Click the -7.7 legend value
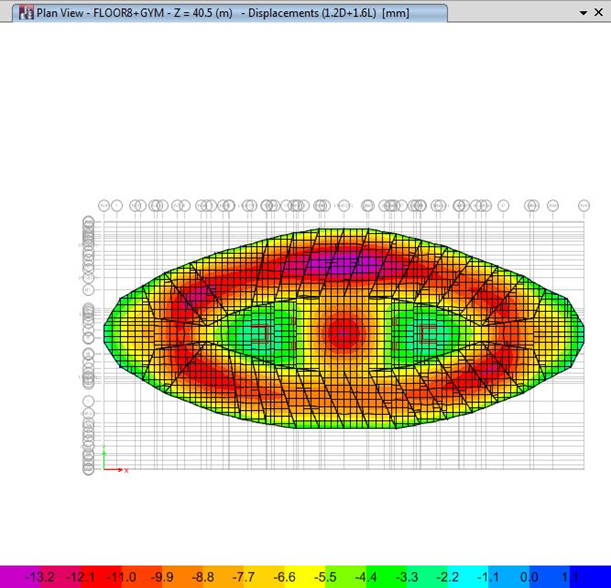The width and height of the screenshot is (611, 588). (x=244, y=577)
